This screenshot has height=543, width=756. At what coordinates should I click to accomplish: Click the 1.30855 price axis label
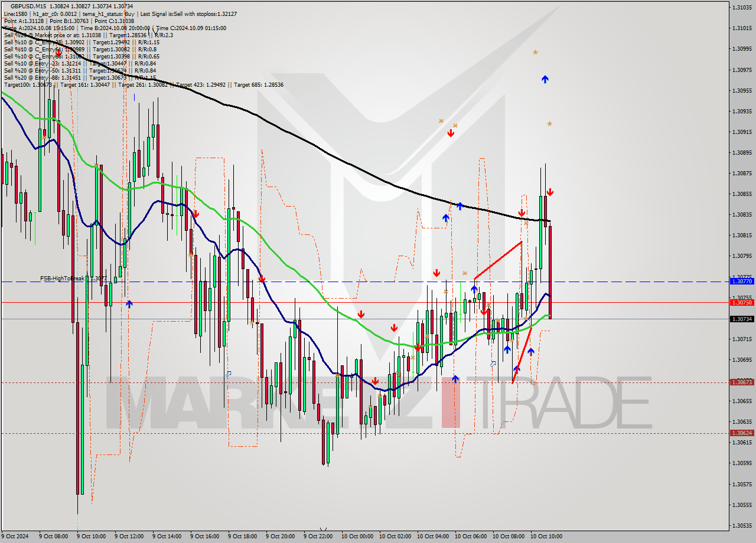tap(742, 194)
